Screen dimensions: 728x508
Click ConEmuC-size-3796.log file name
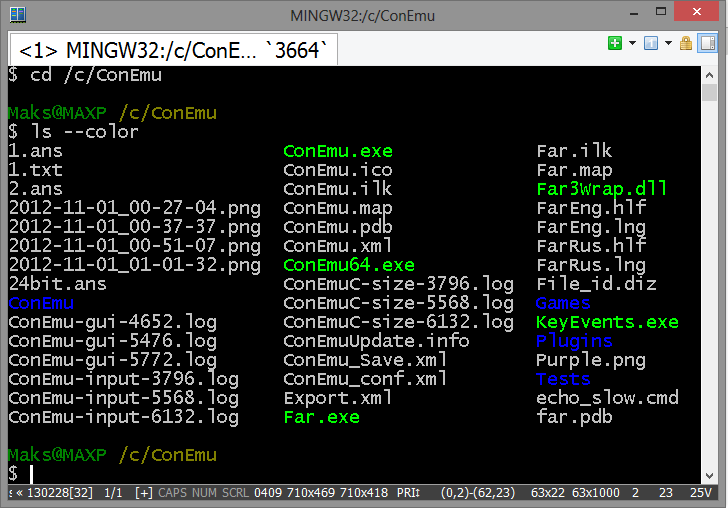pyautogui.click(x=398, y=284)
